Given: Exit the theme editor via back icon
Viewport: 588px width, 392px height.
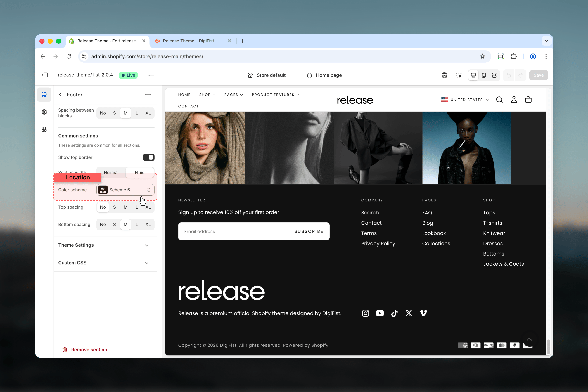Looking at the screenshot, I should 45,75.
